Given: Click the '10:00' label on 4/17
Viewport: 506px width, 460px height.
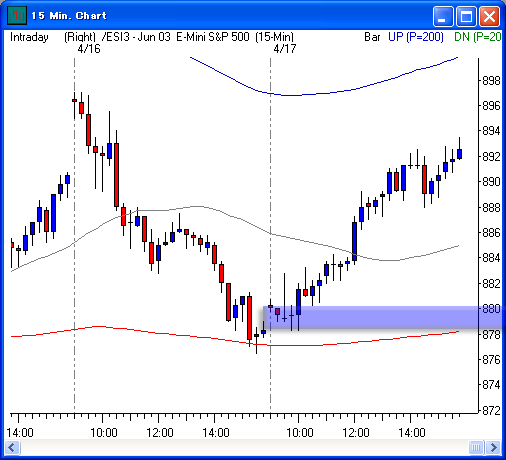Looking at the screenshot, I should coord(300,433).
